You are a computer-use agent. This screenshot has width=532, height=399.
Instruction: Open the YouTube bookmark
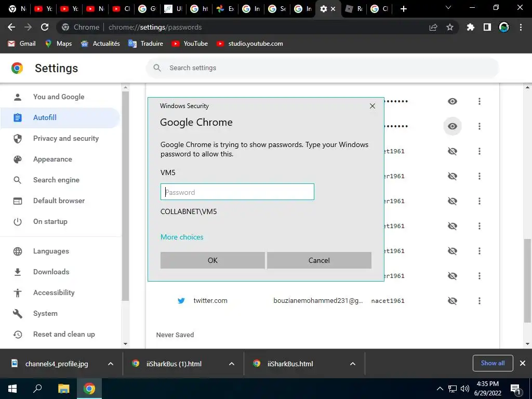click(190, 44)
